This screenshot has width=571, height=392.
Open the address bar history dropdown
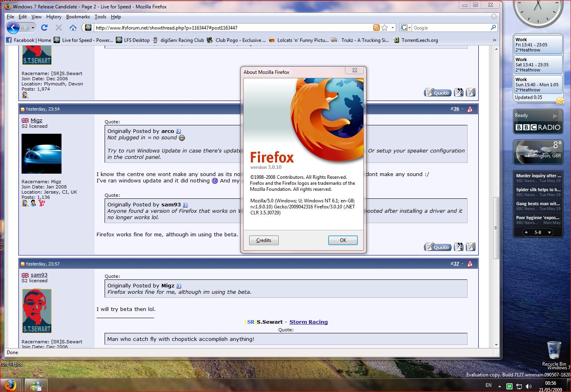click(x=393, y=28)
